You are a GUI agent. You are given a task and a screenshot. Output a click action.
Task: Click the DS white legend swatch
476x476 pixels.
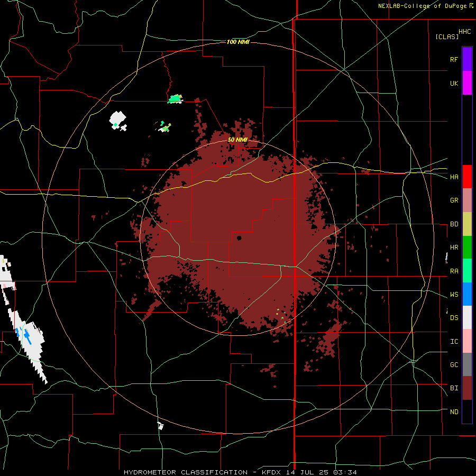tap(467, 317)
